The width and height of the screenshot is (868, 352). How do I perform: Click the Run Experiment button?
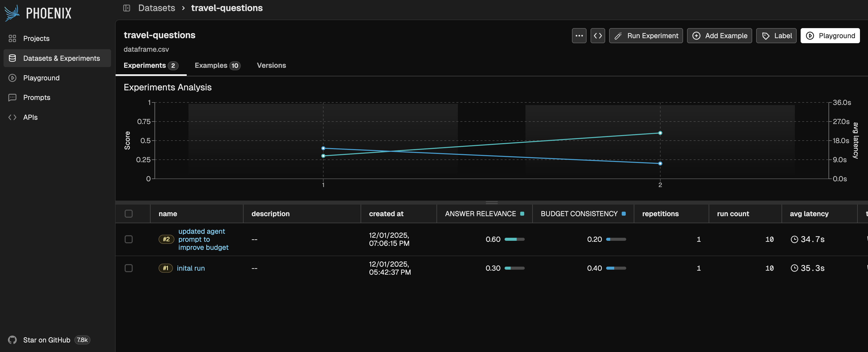pos(646,36)
